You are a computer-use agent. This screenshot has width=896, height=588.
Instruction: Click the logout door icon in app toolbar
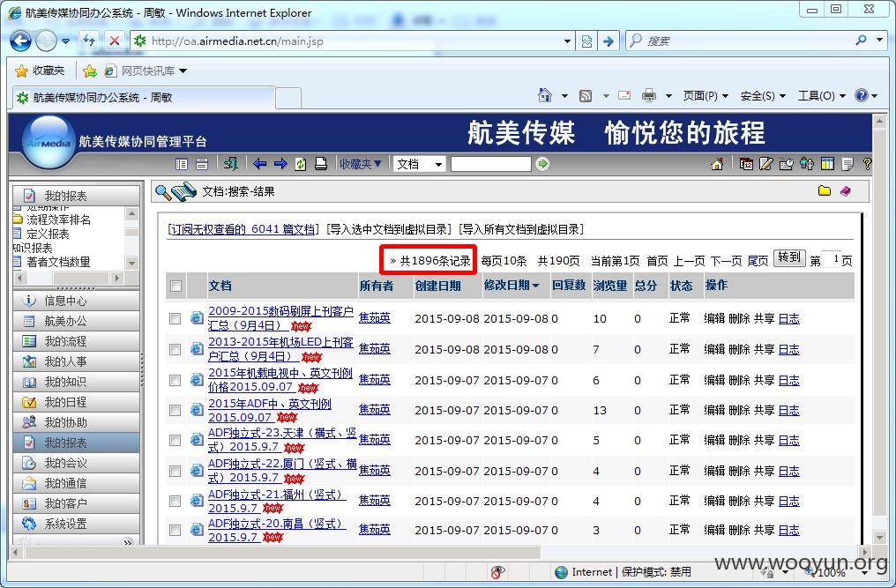click(231, 164)
